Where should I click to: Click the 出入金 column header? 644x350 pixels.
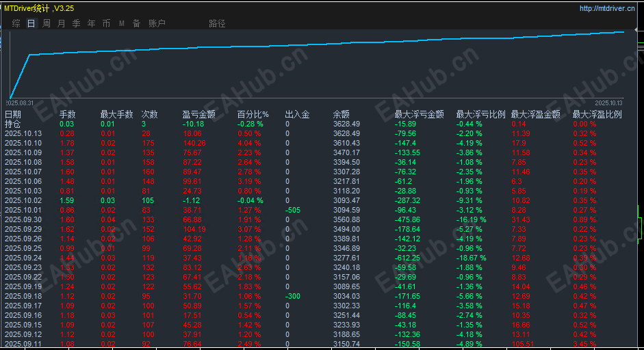297,114
